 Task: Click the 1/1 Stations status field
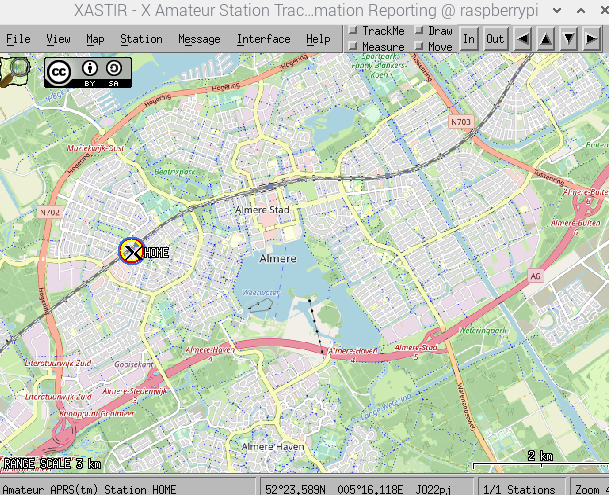(521, 488)
